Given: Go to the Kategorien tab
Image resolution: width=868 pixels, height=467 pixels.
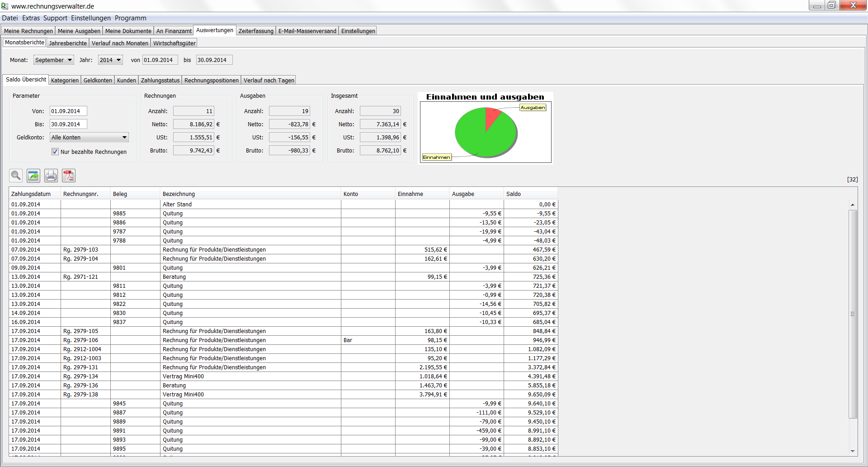Looking at the screenshot, I should [65, 80].
